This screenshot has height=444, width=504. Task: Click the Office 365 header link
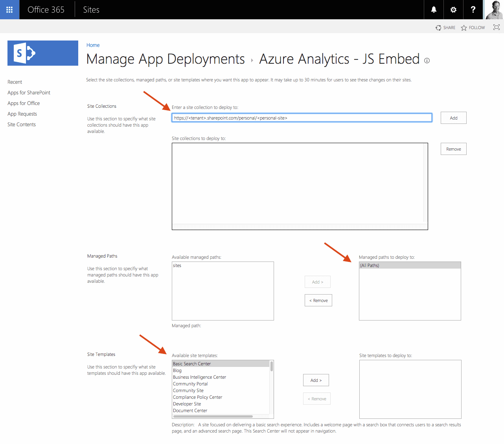[46, 9]
